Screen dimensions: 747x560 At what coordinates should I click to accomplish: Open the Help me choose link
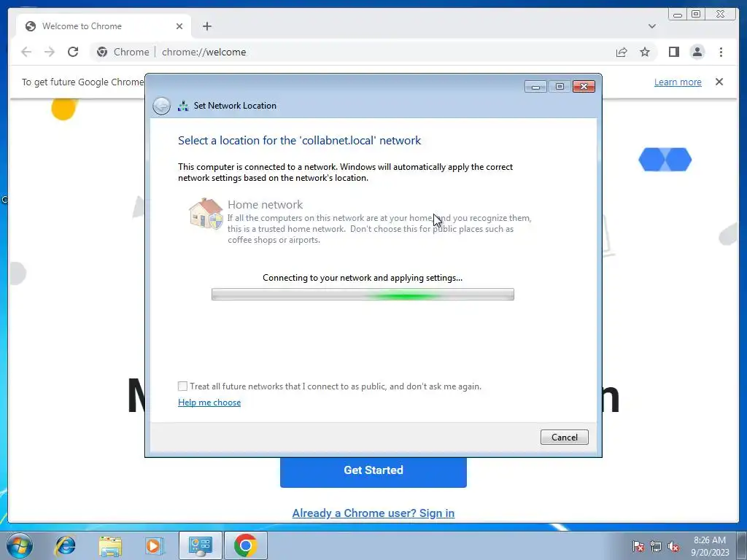tap(209, 402)
